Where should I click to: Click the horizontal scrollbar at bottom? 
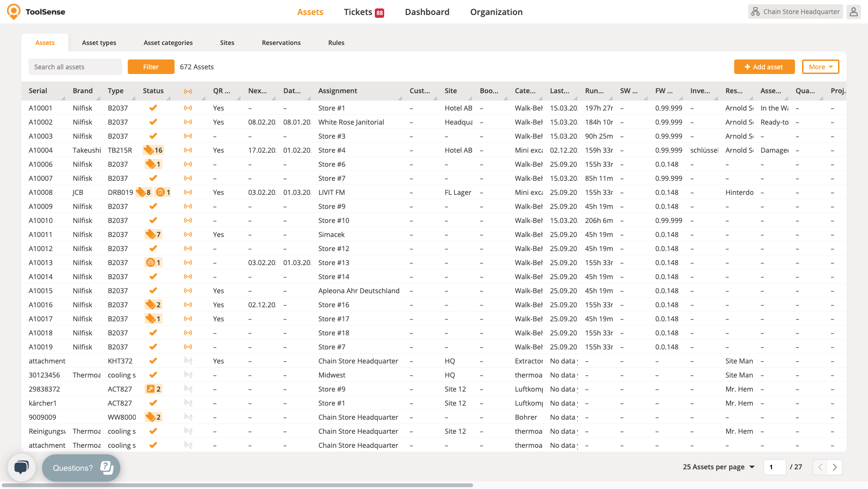point(237,485)
